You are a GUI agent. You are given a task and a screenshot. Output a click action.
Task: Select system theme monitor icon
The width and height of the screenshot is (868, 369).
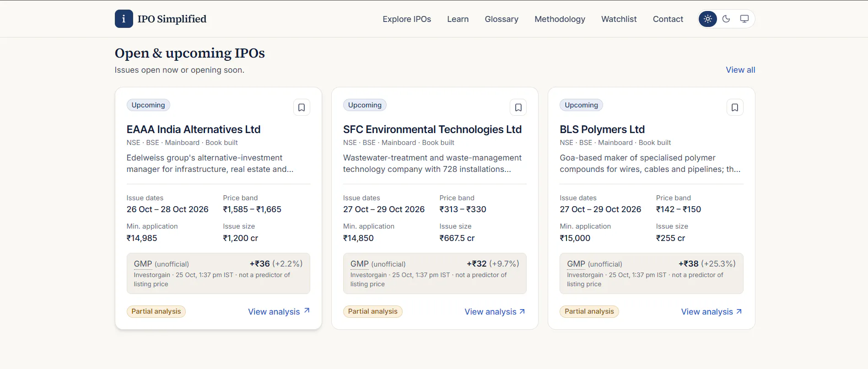tap(744, 19)
